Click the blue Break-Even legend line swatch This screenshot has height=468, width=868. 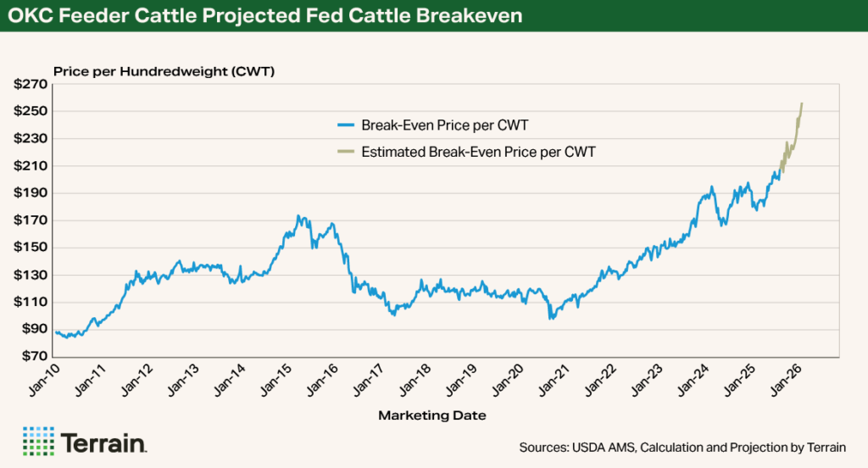click(346, 125)
